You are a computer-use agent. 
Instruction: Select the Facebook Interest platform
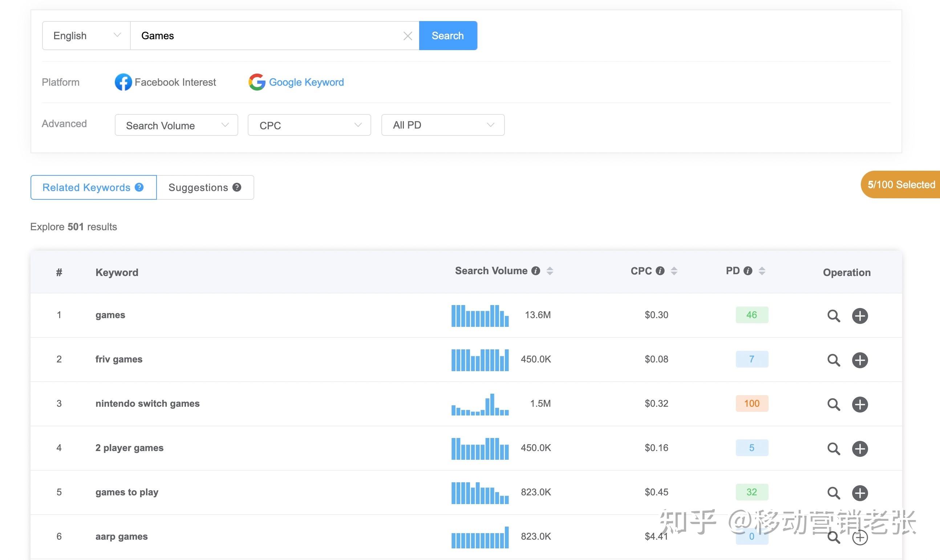165,82
